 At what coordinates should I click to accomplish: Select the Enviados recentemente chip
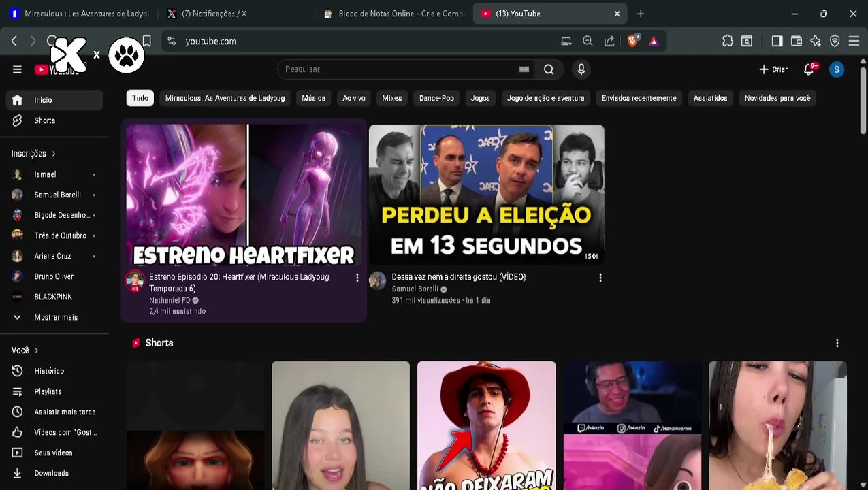coord(639,98)
